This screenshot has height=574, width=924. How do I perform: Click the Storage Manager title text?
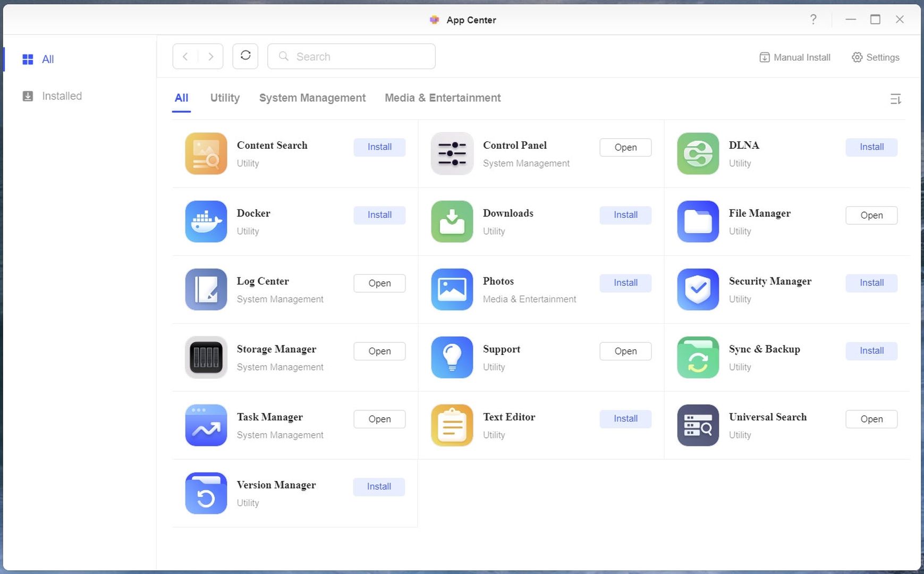point(276,349)
